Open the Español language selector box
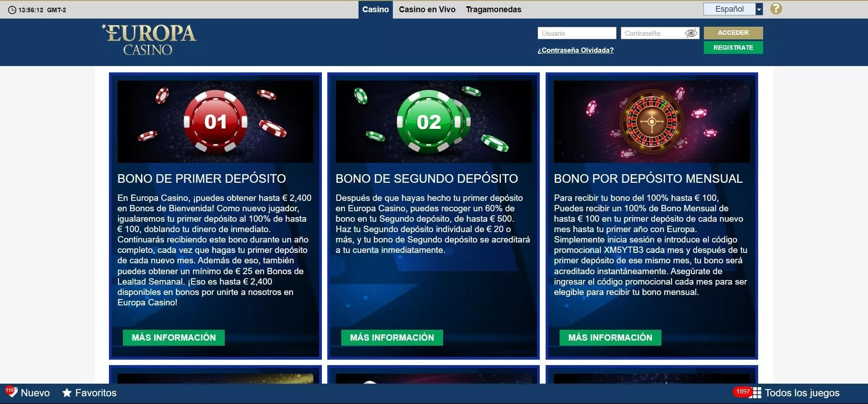 [729, 10]
